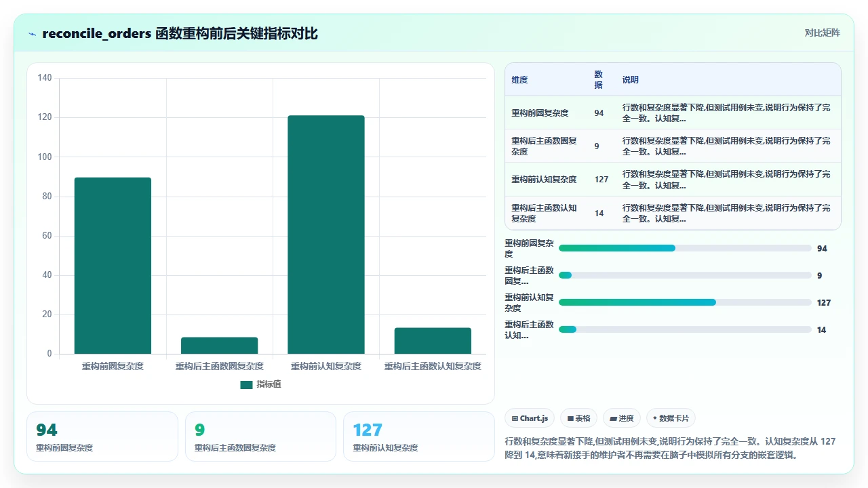Click the summary paragraph below tags

(671, 448)
